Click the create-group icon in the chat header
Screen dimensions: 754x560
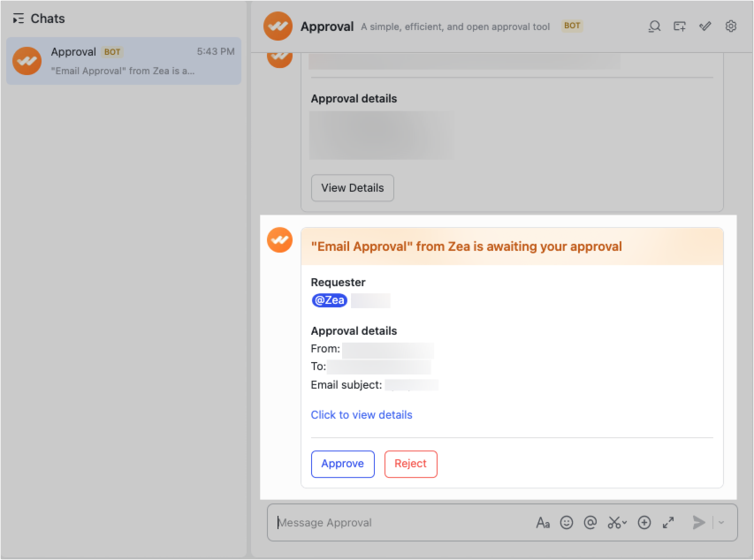[679, 26]
